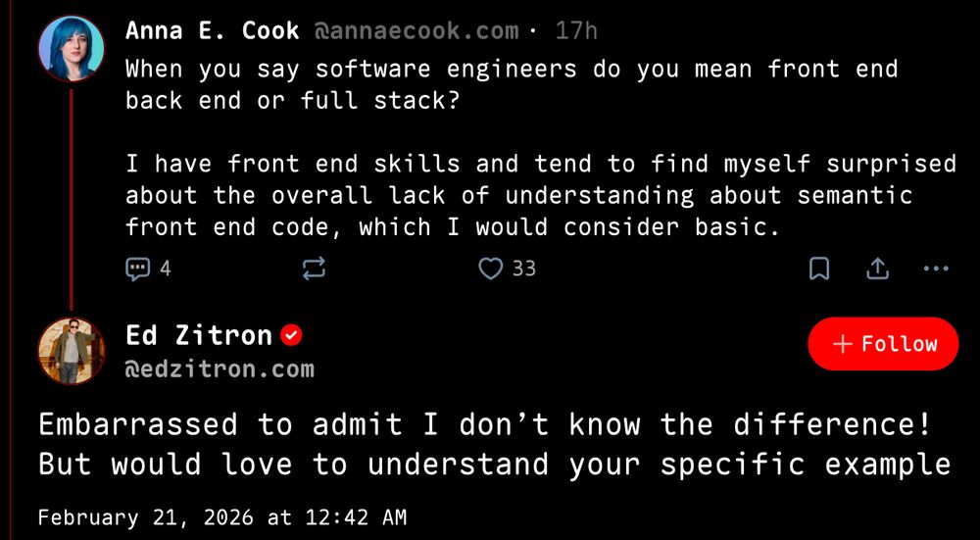Open the share icon on Anna's post
The image size is (980, 540).
pos(878,268)
